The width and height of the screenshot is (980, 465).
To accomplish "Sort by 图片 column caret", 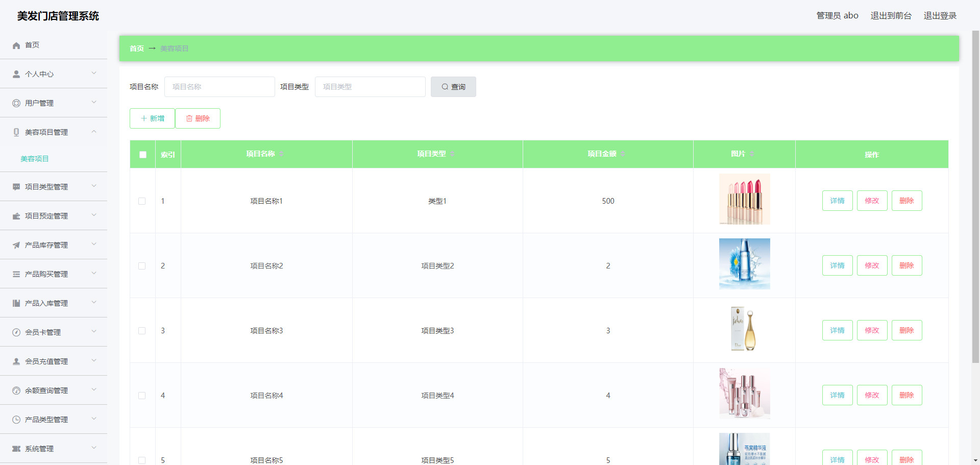I will [752, 154].
